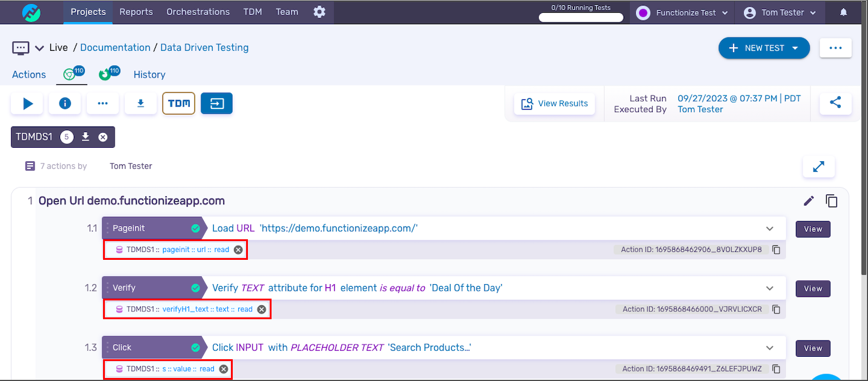
Task: Click the download icon in toolbar
Action: point(141,104)
